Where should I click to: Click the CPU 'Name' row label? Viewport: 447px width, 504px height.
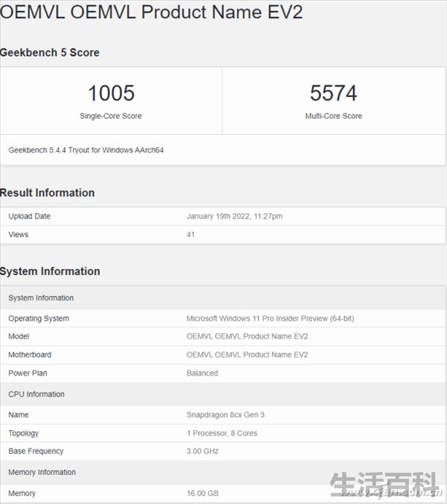point(19,415)
